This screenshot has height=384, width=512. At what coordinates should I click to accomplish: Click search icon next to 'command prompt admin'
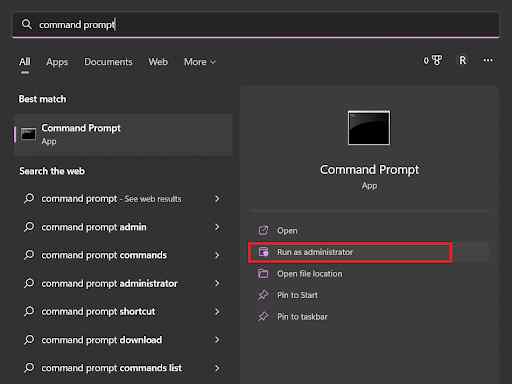click(x=29, y=227)
